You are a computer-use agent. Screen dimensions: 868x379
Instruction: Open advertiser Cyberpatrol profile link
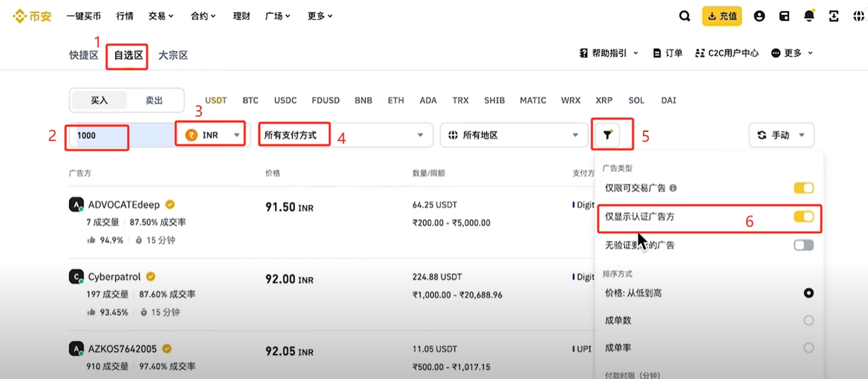tap(114, 277)
